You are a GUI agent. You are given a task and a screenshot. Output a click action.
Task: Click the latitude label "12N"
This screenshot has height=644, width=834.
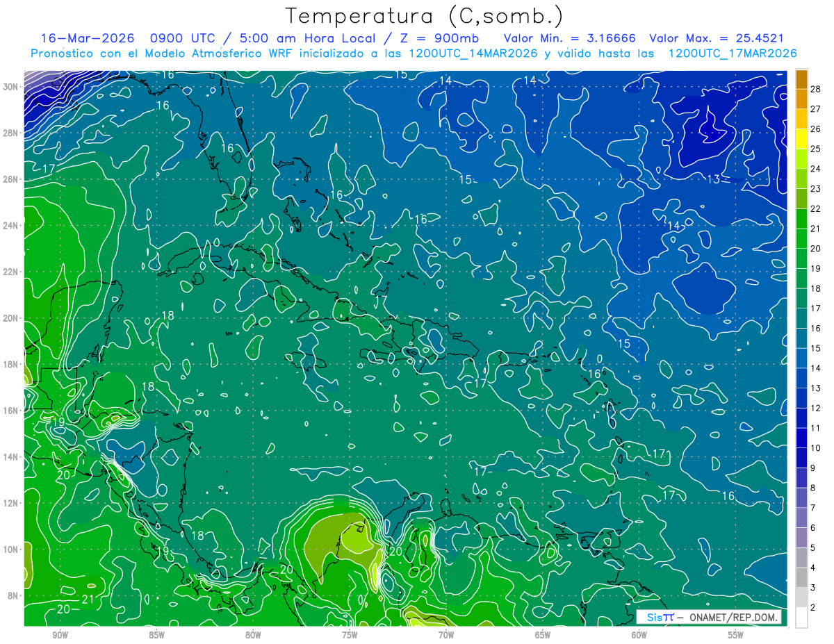tap(12, 503)
